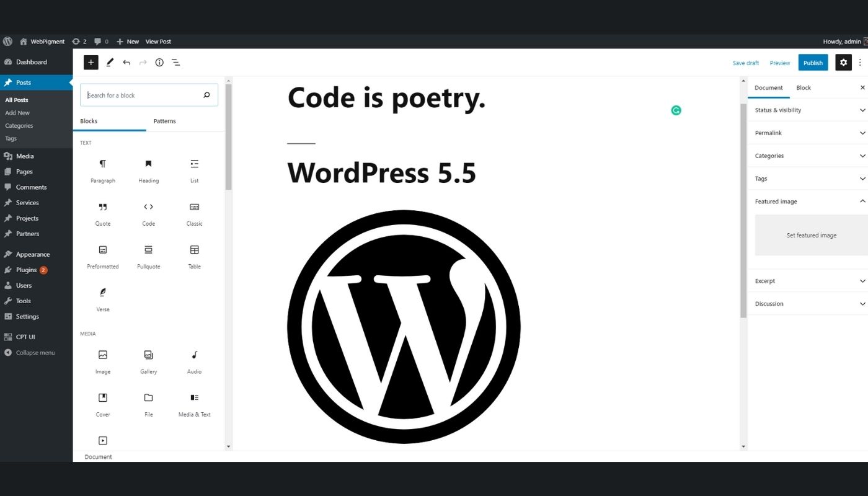
Task: Insert a Quote block
Action: coord(103,213)
